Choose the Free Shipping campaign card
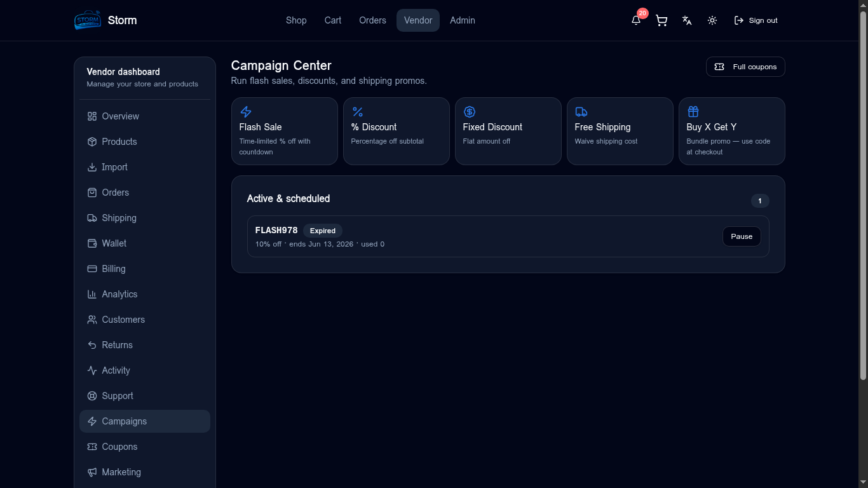Viewport: 868px width, 488px height. click(x=620, y=131)
